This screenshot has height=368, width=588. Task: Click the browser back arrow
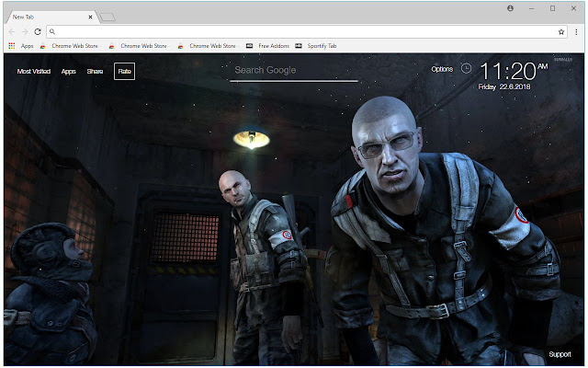(12, 32)
